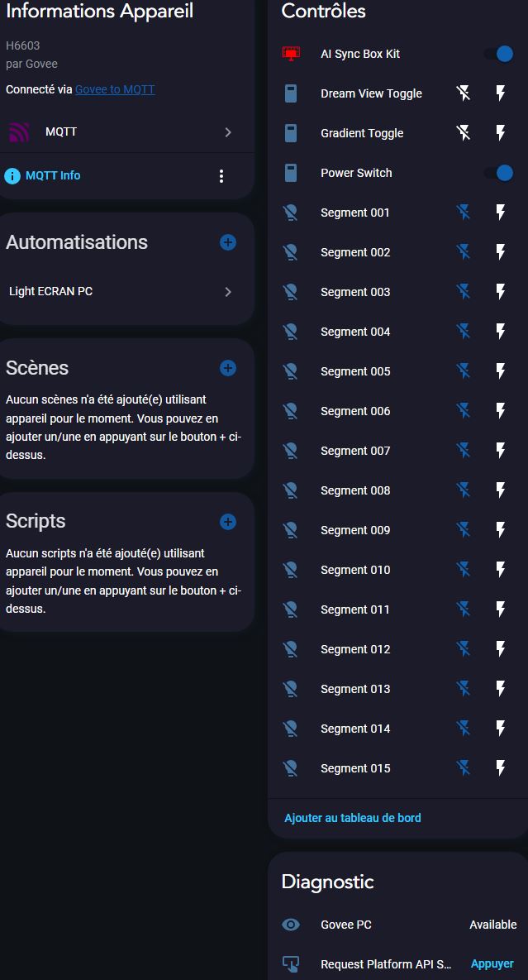The width and height of the screenshot is (528, 980).
Task: Turn on Segment 015 with flash icon
Action: 500,768
